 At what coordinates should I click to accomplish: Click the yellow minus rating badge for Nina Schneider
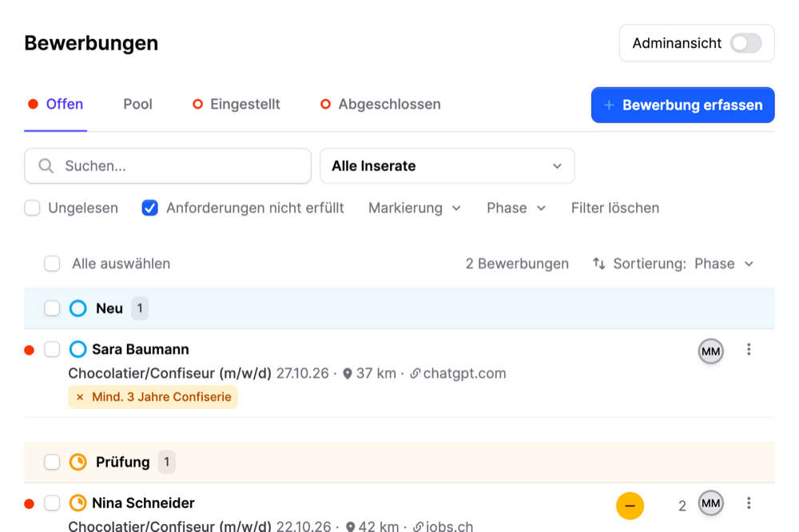point(630,506)
